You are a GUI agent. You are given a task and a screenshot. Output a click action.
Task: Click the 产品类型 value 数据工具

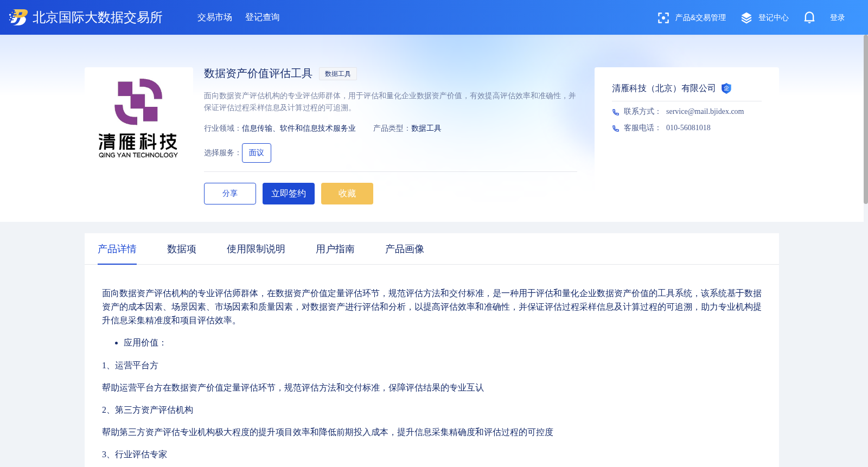426,129
